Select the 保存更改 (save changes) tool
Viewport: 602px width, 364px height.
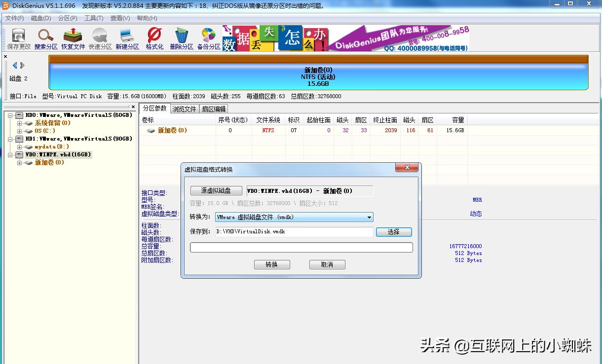(x=18, y=38)
